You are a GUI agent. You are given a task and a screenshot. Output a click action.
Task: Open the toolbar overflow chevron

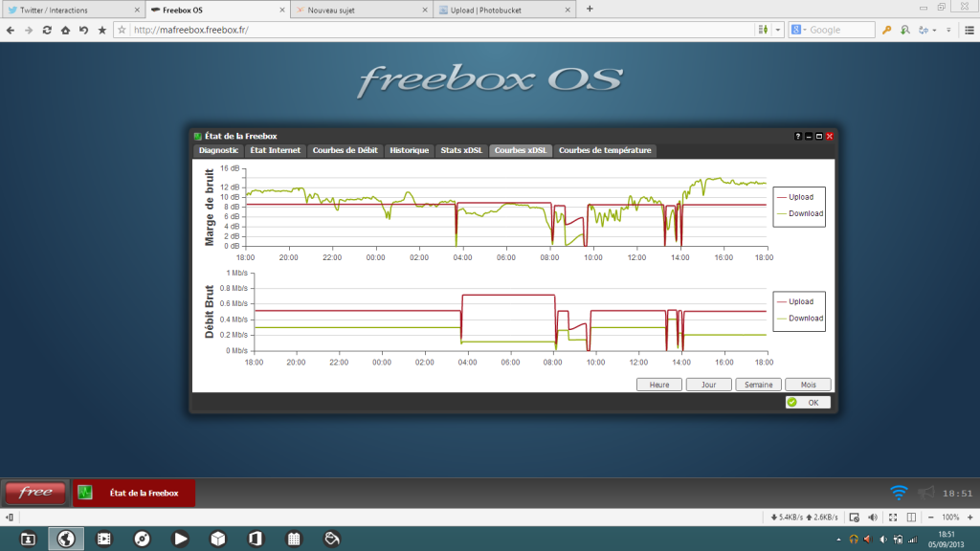[948, 30]
